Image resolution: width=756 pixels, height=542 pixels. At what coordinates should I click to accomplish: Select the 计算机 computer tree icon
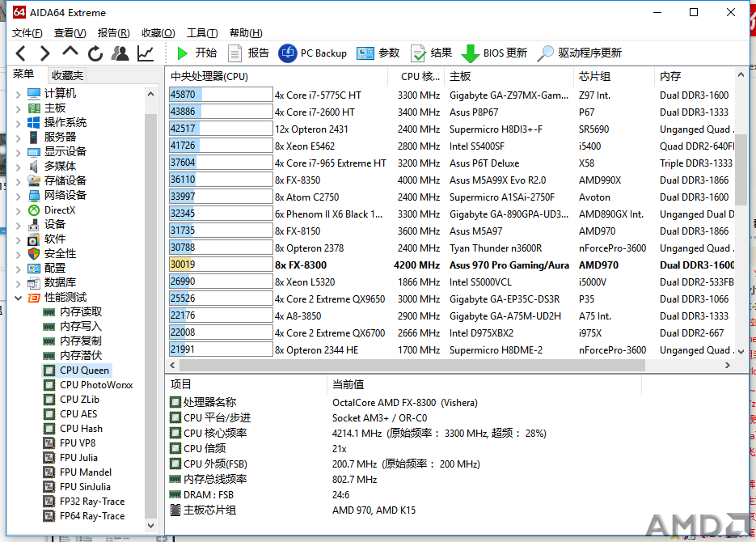[34, 93]
